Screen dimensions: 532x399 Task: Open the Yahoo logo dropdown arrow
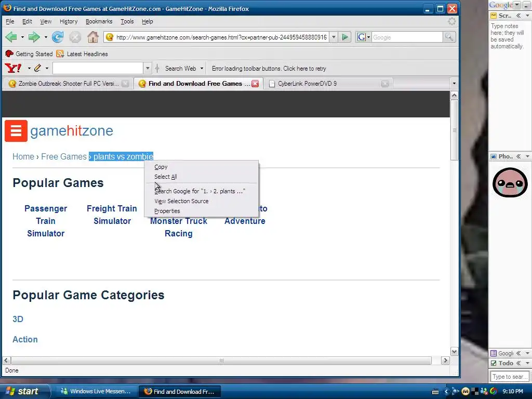coord(29,68)
